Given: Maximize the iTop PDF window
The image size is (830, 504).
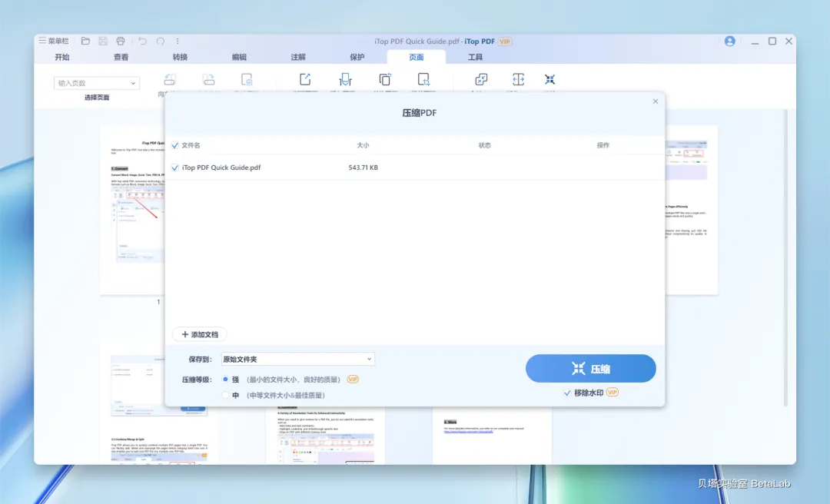Looking at the screenshot, I should point(772,41).
